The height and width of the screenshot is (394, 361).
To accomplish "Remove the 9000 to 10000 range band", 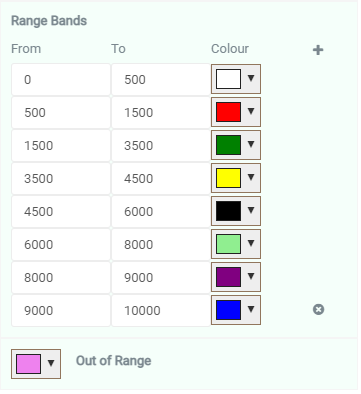I will coord(318,310).
